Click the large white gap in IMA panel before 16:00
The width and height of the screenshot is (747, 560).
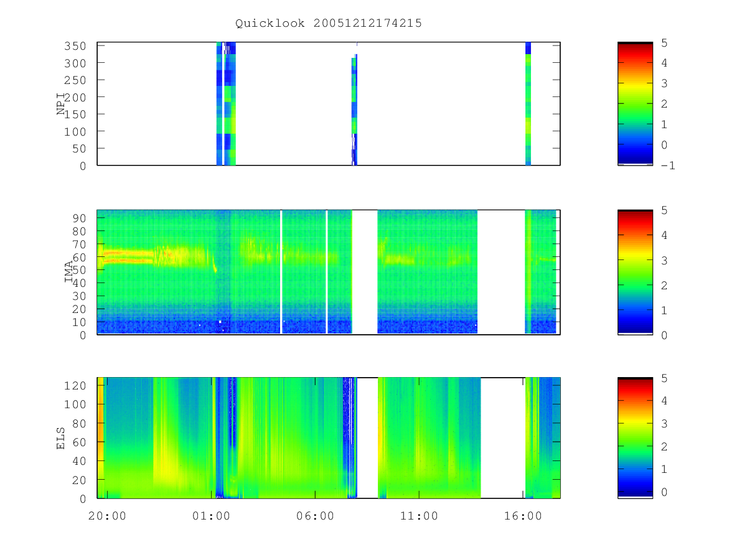(x=501, y=273)
